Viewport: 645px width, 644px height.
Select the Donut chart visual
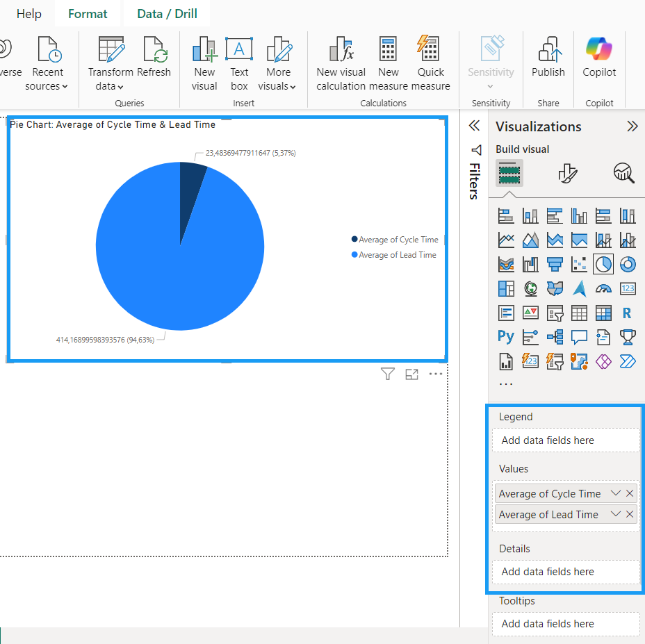pos(627,264)
